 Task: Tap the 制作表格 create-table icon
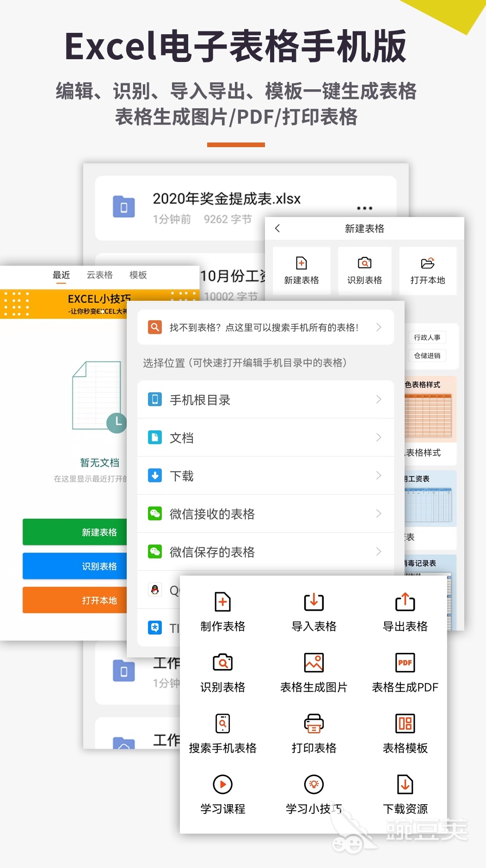tap(222, 602)
